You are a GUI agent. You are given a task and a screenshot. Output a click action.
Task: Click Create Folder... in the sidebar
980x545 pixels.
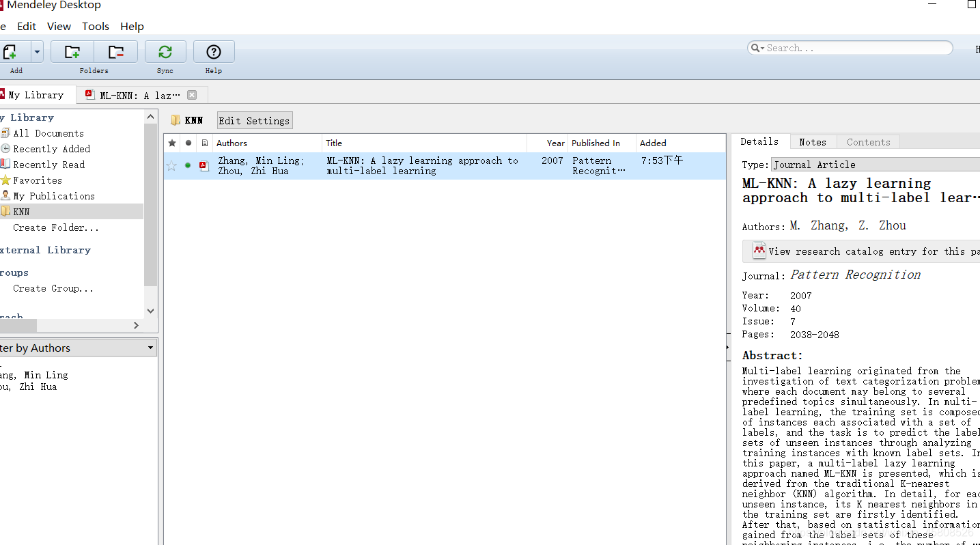[56, 227]
